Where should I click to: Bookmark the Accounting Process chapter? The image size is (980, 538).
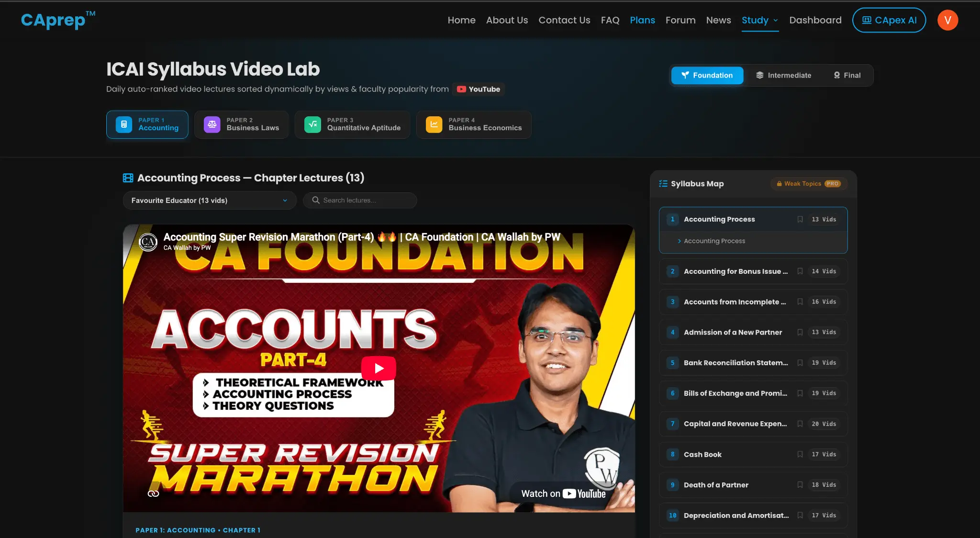(800, 219)
